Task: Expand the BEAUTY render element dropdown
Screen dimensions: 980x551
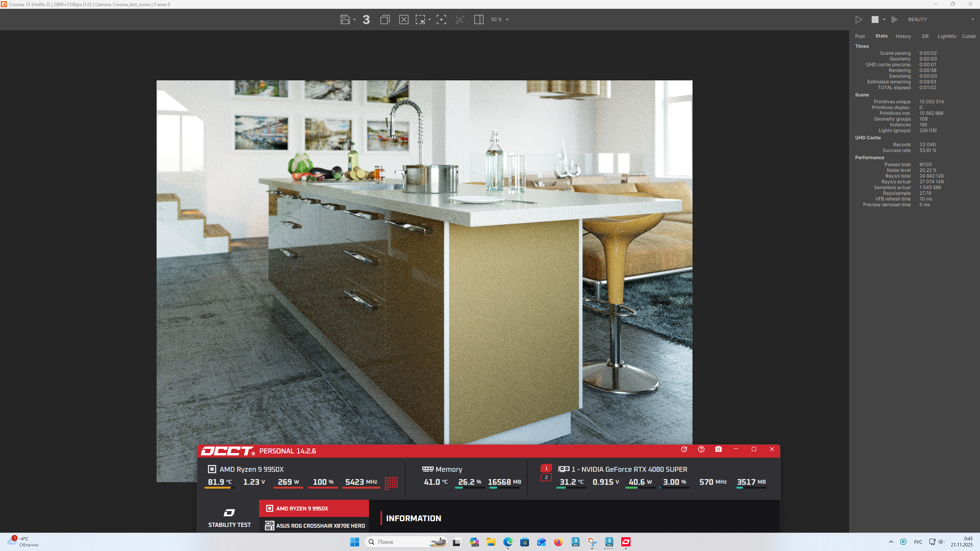Action: 972,20
